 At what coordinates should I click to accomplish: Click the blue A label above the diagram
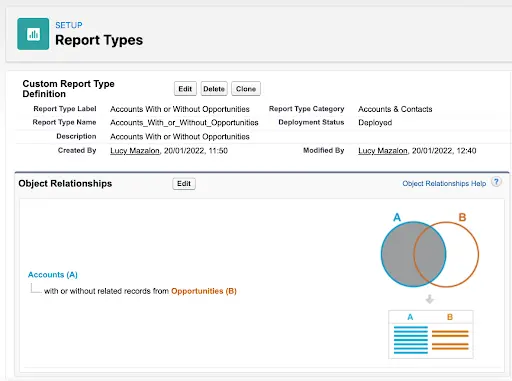[x=397, y=217]
